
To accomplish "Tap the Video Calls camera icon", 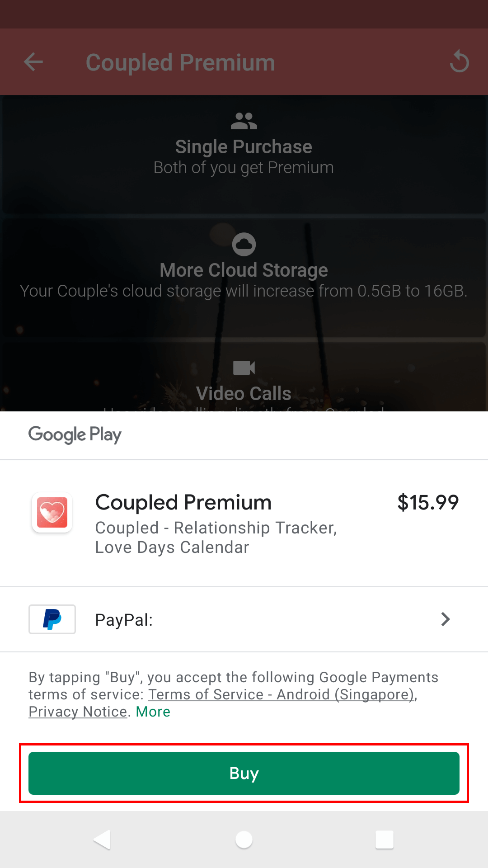I will (244, 368).
